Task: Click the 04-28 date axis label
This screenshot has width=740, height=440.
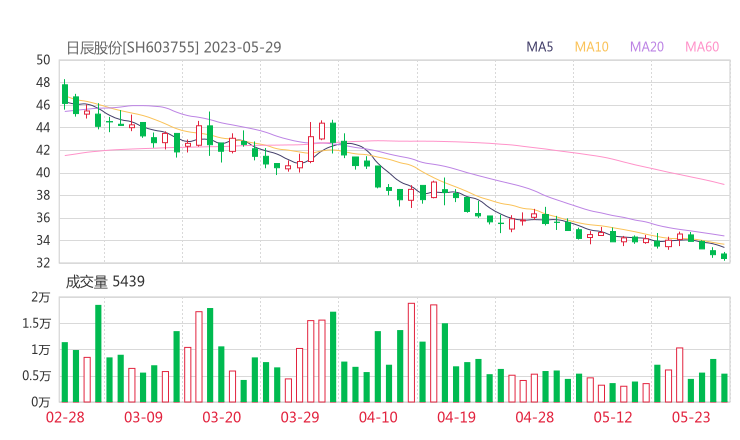Action: 535,417
